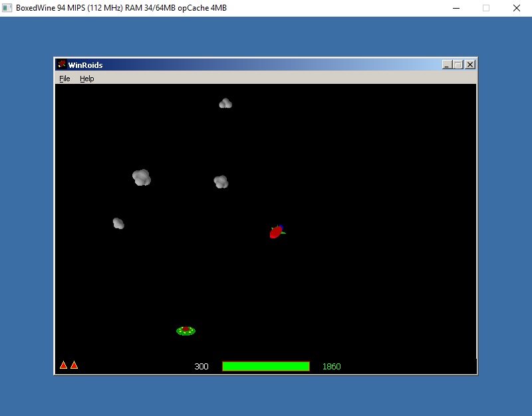Minimize the BoxedWine outer window
The width and height of the screenshot is (532, 416).
point(456,8)
